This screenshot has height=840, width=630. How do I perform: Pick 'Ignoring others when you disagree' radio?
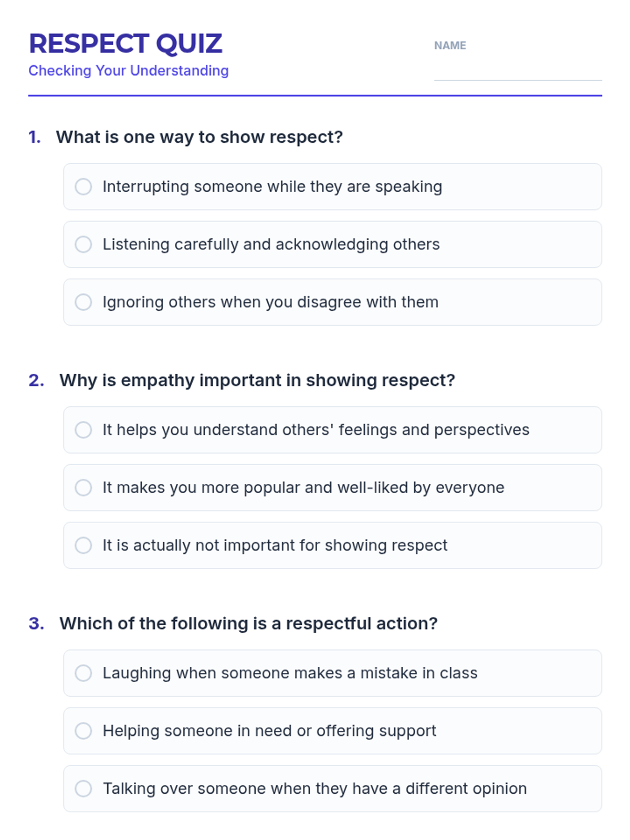coord(83,302)
